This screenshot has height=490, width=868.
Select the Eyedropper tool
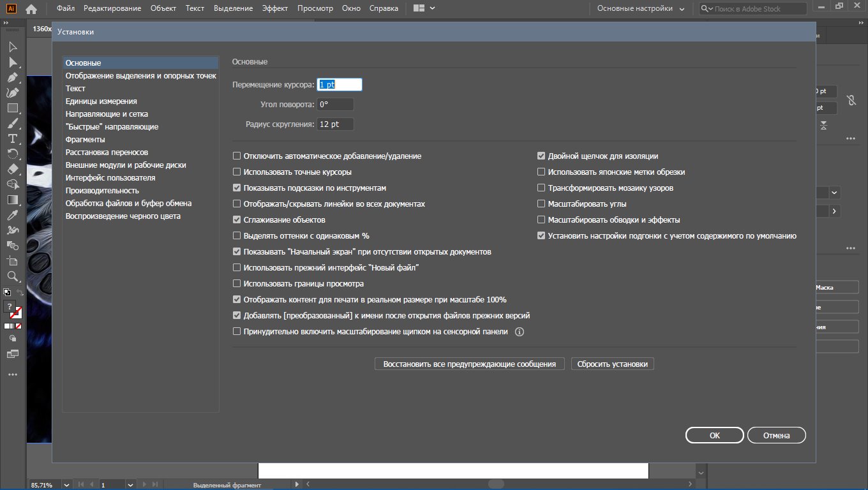12,215
